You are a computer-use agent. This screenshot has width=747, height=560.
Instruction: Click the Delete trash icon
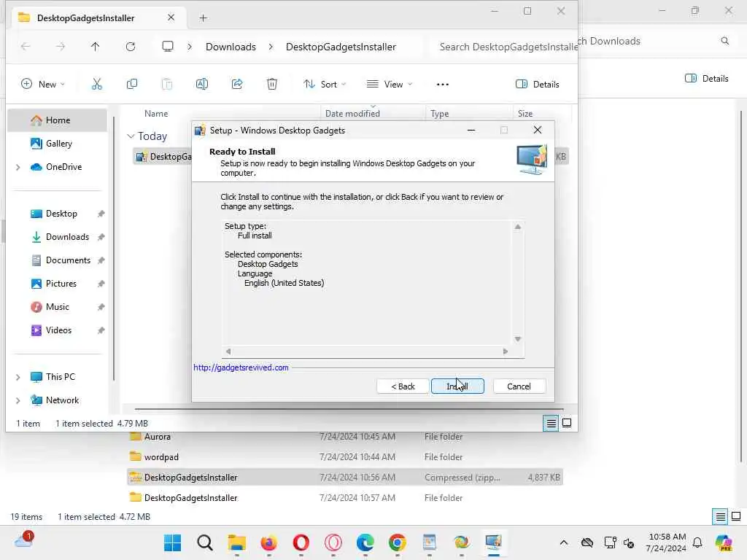click(272, 85)
